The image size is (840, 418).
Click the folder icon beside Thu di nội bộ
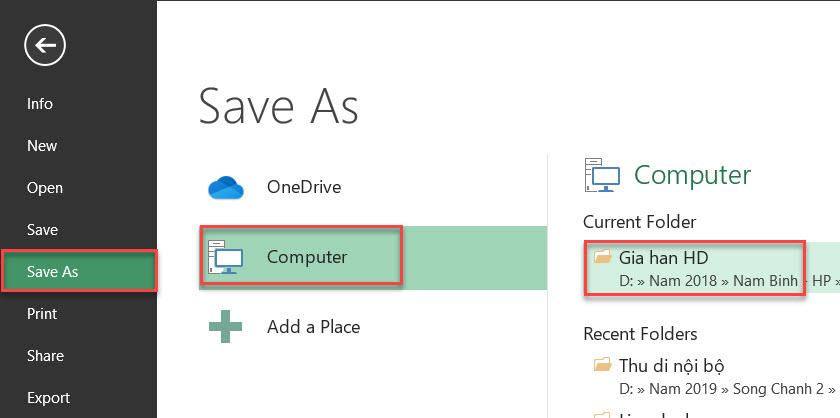point(602,365)
